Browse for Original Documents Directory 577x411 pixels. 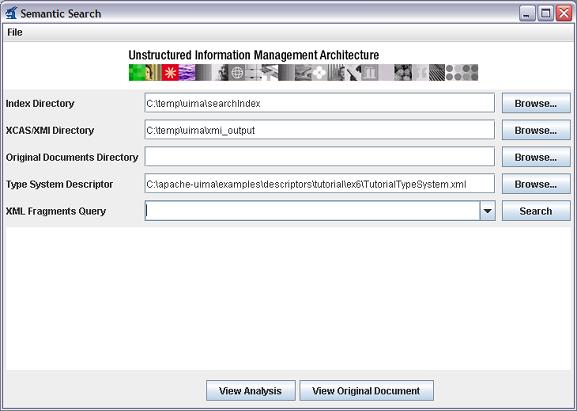click(536, 157)
